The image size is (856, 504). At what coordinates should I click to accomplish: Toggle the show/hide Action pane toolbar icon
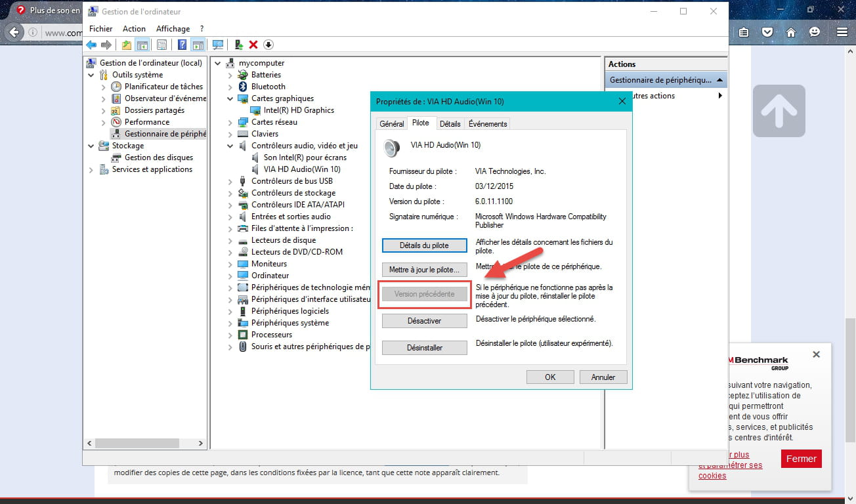tap(198, 45)
